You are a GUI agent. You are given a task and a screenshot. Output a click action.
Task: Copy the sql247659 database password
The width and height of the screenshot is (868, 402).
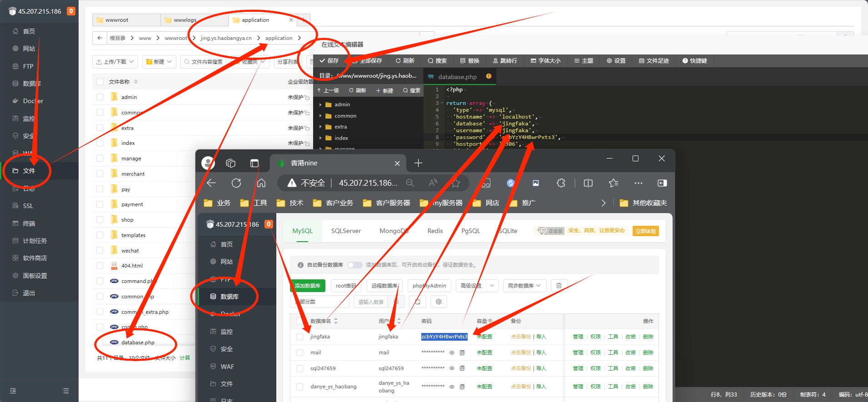[x=462, y=368]
